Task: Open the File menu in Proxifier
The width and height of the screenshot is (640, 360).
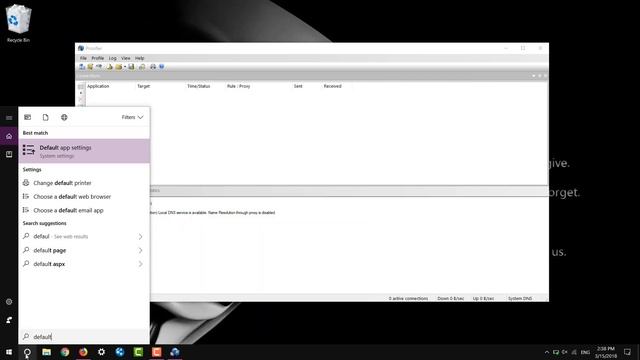Action: click(x=83, y=58)
